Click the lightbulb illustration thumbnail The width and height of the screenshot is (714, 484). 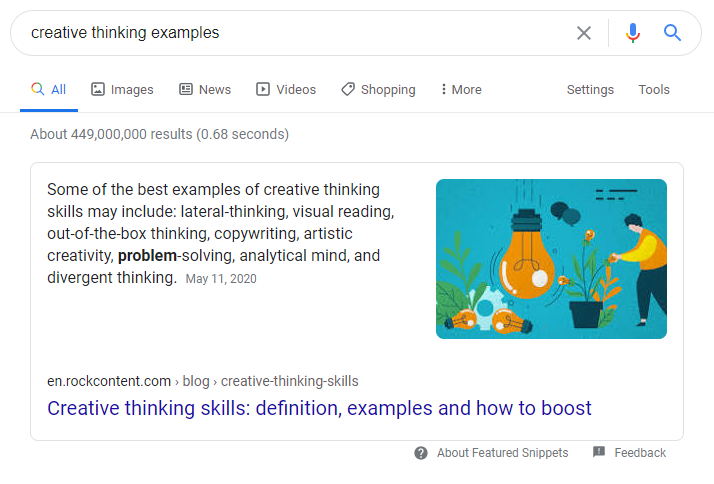click(x=551, y=259)
